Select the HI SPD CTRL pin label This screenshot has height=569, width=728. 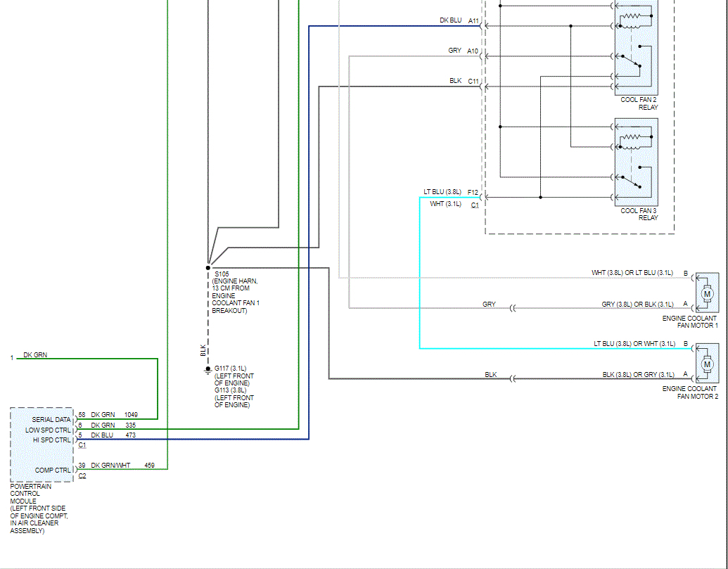click(52, 440)
